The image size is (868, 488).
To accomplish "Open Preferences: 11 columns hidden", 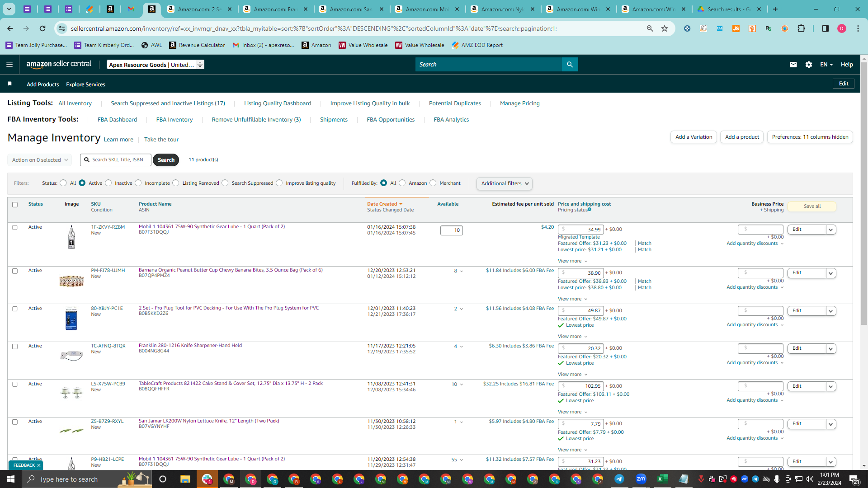I will [810, 137].
